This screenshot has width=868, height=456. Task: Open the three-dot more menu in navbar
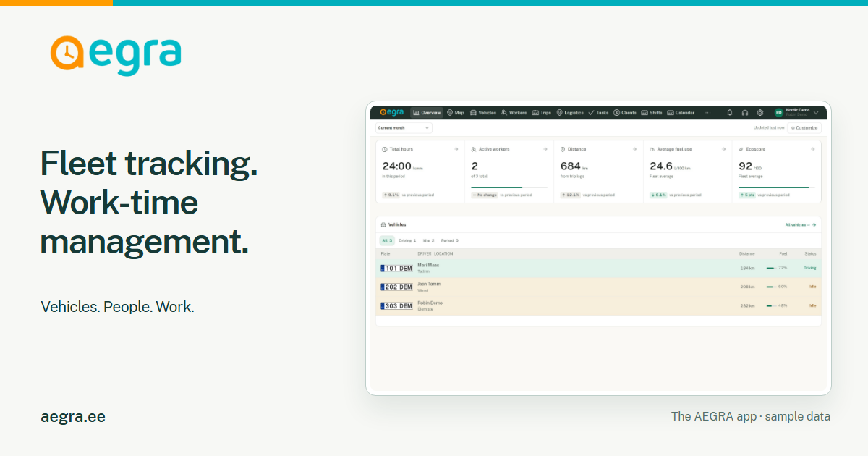tap(707, 113)
